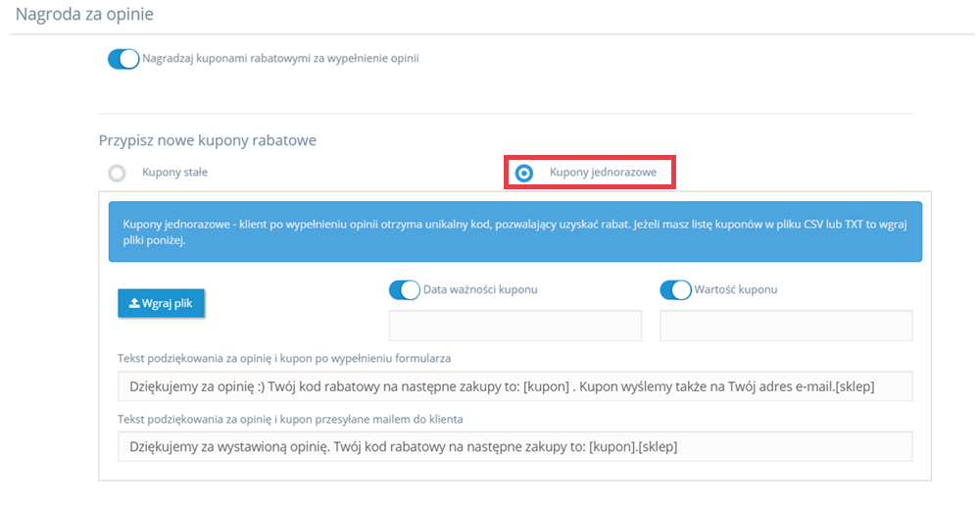The image size is (980, 510).
Task: Click the 'Wgraj plik' upload button
Action: click(162, 303)
